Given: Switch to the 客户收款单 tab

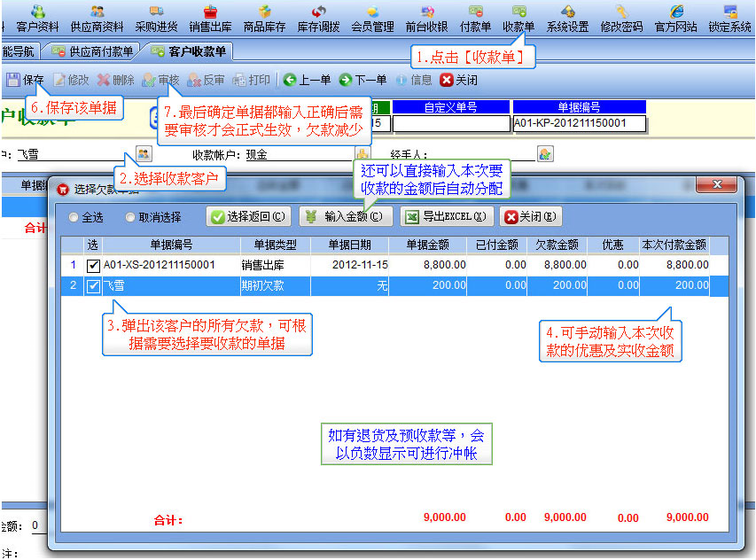Looking at the screenshot, I should point(188,51).
